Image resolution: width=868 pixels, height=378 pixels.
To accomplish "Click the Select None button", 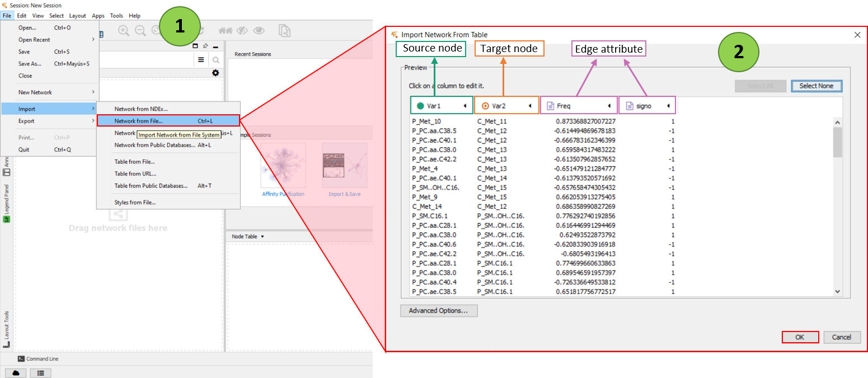I will click(816, 86).
